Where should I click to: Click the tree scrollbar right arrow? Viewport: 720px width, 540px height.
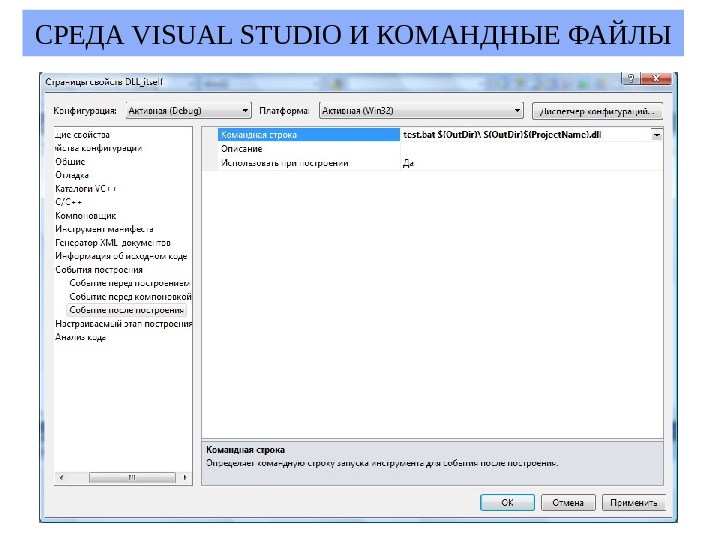(x=185, y=478)
